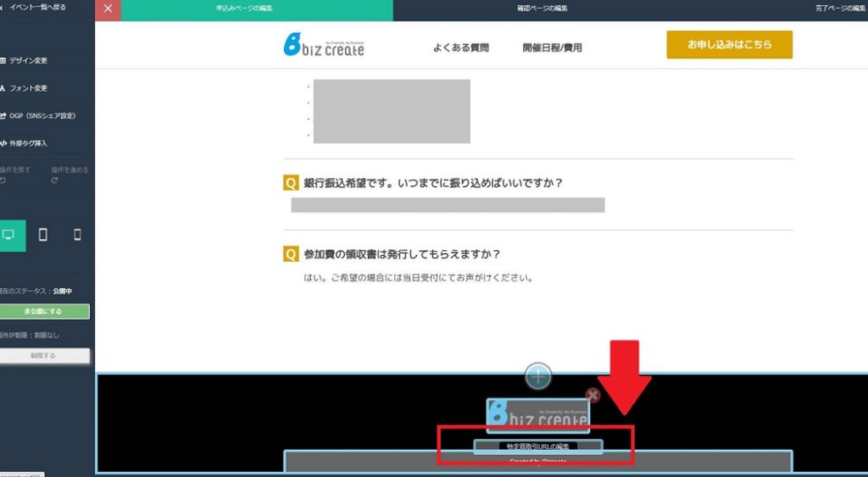
Task: Open デザイン変更 in the sidebar
Action: click(23, 60)
